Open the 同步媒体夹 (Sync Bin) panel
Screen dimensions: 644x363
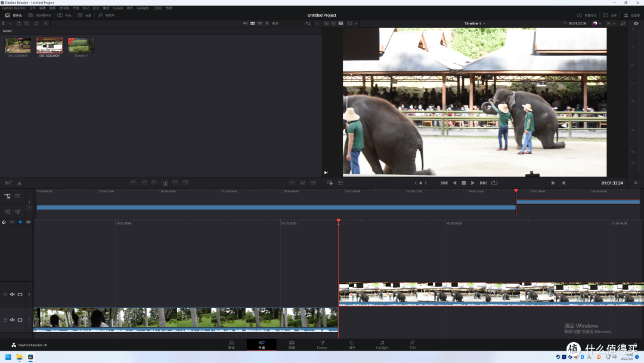click(x=39, y=15)
